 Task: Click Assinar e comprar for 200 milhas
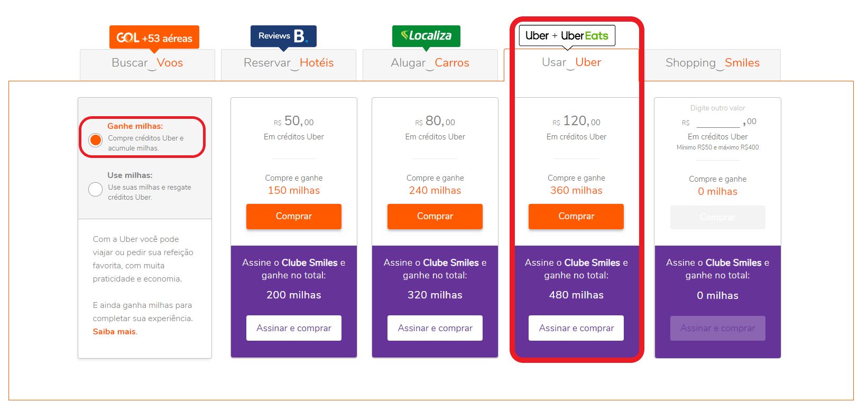pos(294,328)
